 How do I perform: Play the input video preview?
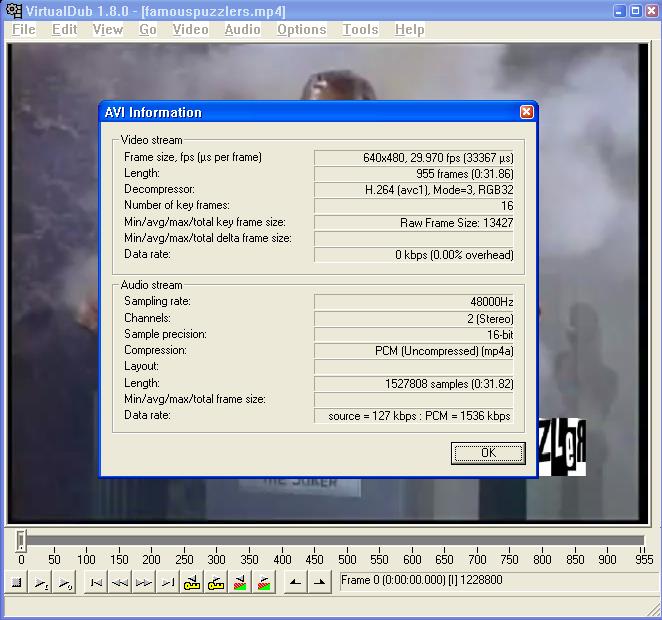[x=41, y=583]
